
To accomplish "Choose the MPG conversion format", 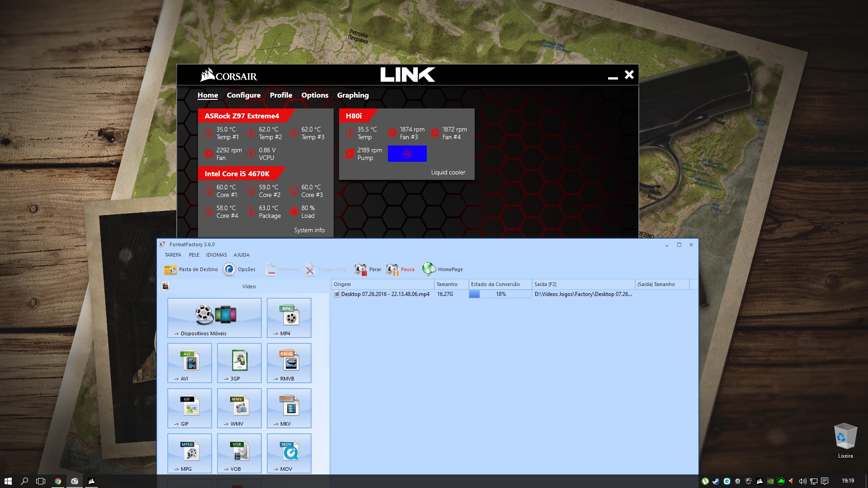I will pos(189,453).
